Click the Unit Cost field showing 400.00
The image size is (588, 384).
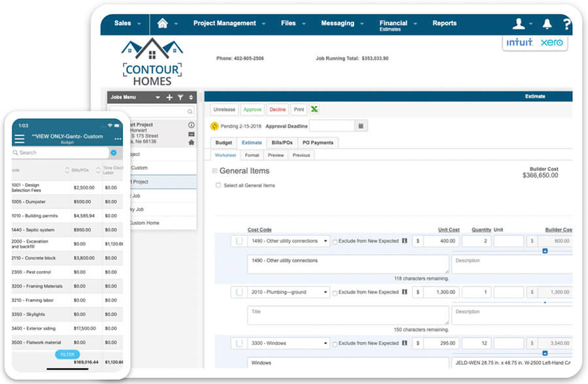440,241
